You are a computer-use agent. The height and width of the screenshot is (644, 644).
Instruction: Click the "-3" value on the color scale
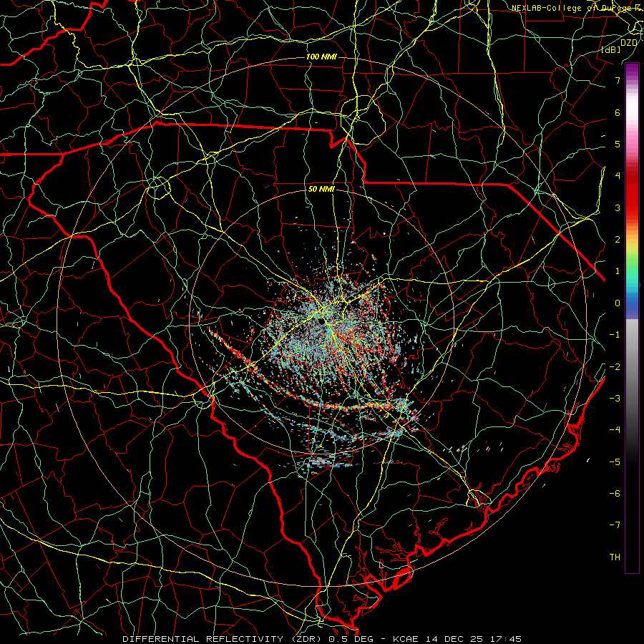coord(615,399)
